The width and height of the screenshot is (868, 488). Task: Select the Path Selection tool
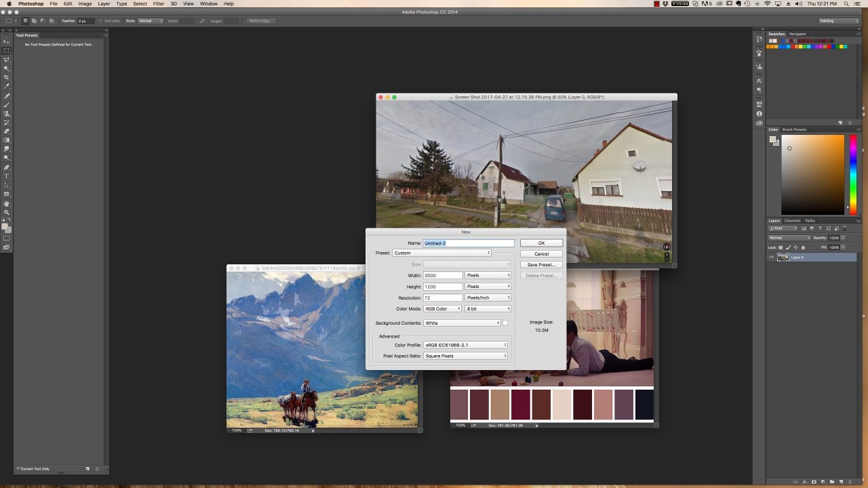click(x=7, y=185)
